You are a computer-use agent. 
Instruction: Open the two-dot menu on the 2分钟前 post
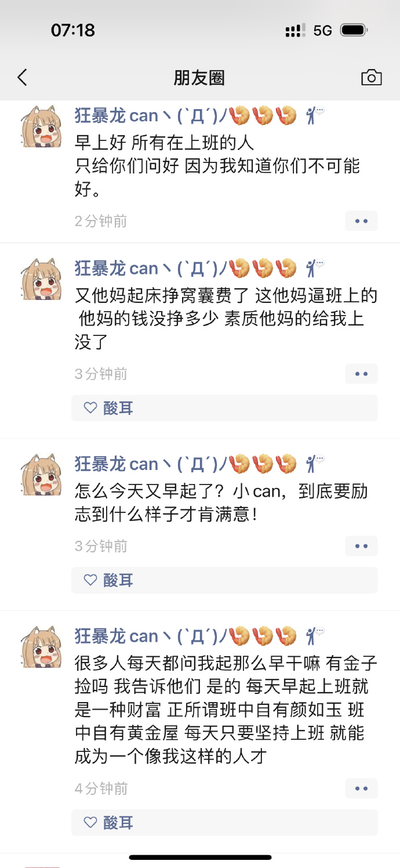361,221
